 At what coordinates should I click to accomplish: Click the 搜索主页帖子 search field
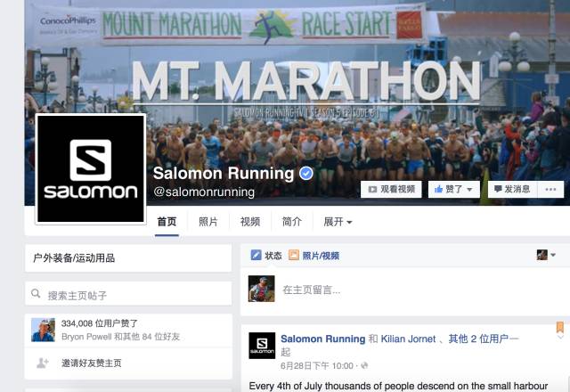pos(128,293)
